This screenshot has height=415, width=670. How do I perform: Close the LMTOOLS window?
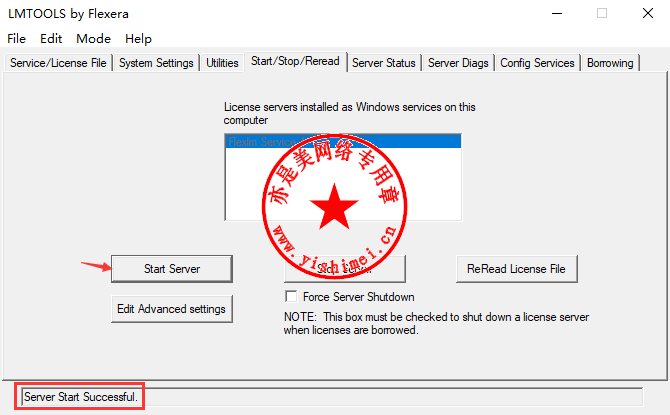pyautogui.click(x=648, y=14)
